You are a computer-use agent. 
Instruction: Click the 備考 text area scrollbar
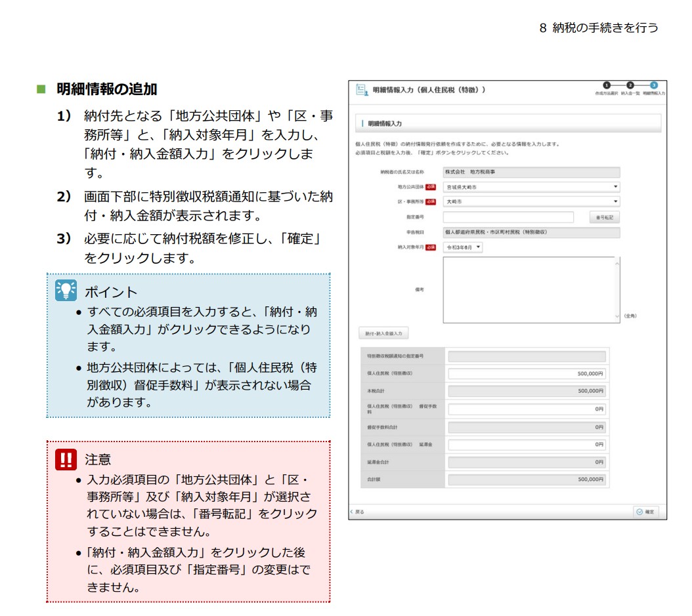click(x=616, y=289)
